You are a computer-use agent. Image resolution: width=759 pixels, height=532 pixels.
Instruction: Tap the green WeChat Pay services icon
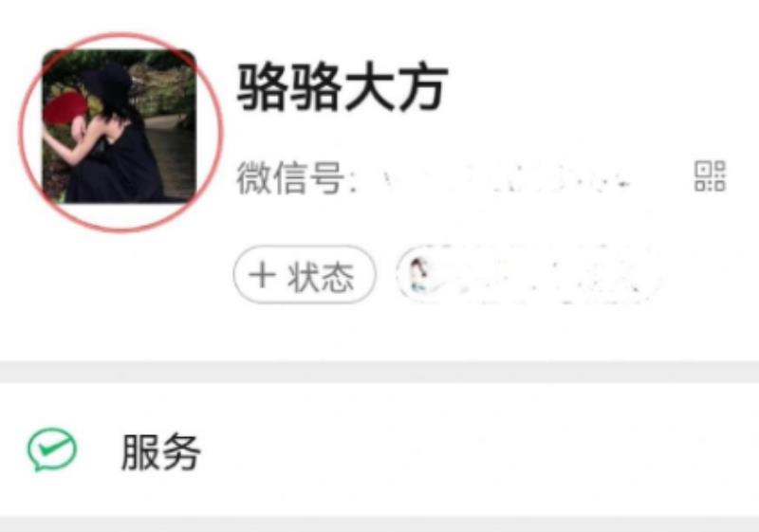point(52,449)
